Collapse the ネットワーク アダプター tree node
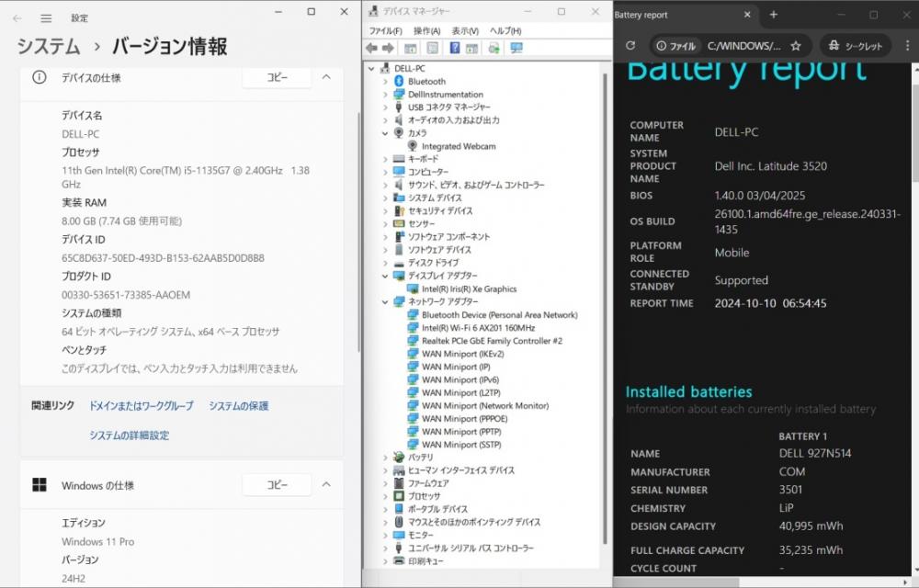Screen dimensions: 919x588 (385, 301)
